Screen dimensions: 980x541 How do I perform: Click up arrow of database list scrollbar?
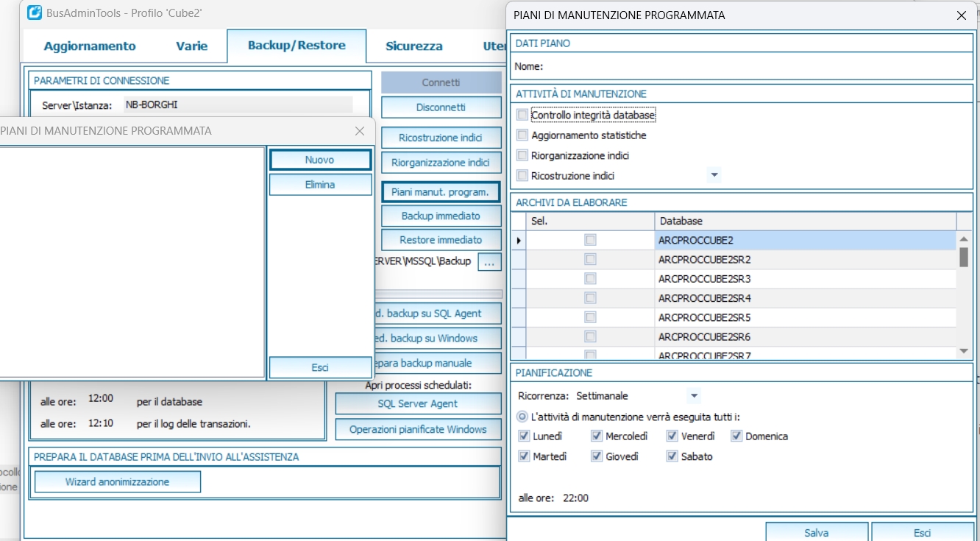(964, 238)
